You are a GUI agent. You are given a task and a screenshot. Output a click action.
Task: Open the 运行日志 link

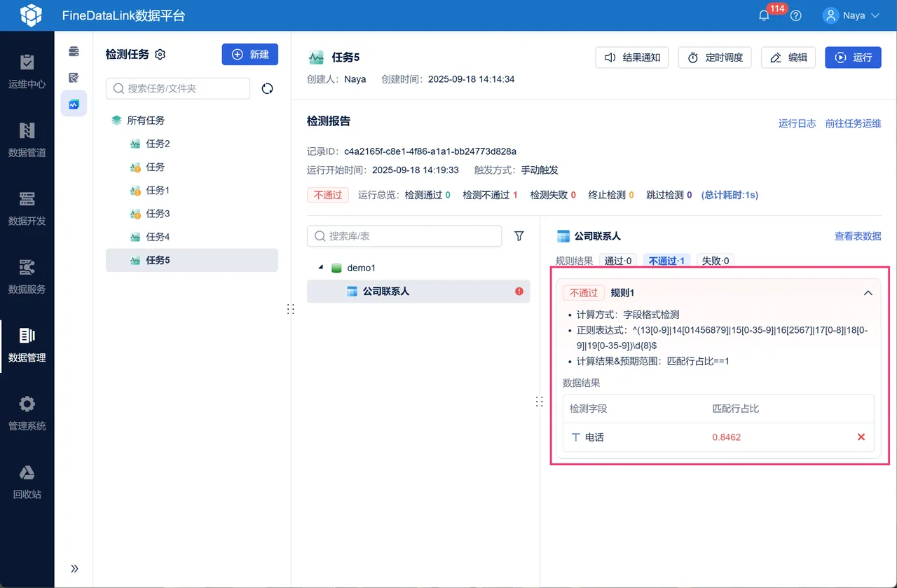tap(797, 123)
